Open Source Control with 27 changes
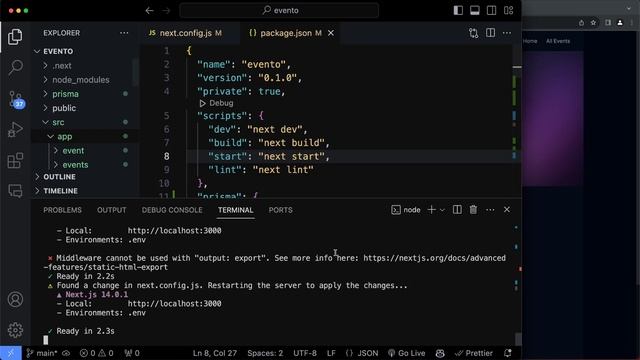This screenshot has width=640, height=360. click(x=16, y=99)
